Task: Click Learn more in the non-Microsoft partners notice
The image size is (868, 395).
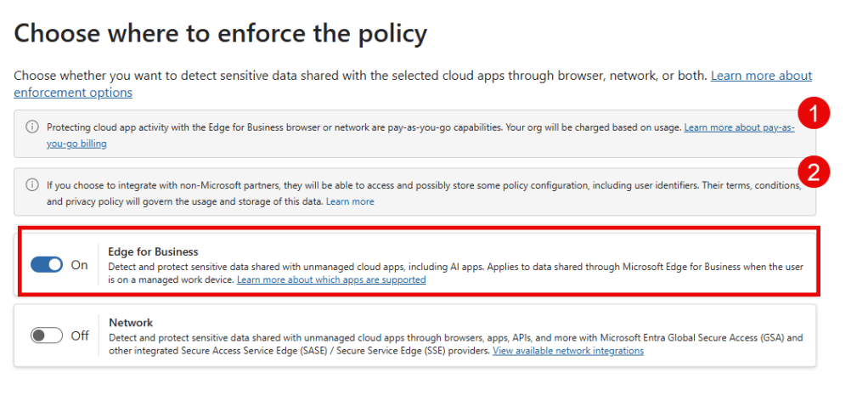Action: click(x=350, y=201)
